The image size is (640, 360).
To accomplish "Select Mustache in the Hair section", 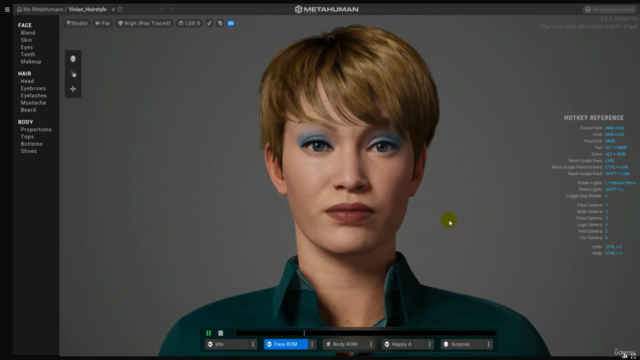I will click(x=33, y=103).
